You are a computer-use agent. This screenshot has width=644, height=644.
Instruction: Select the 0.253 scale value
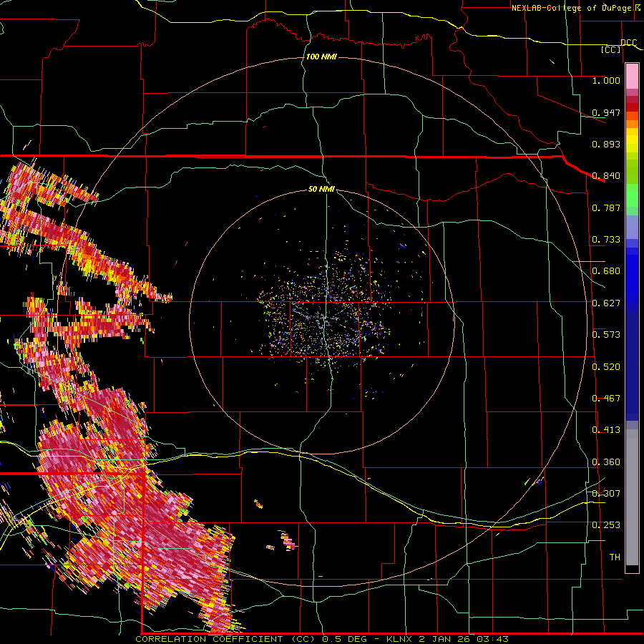(x=606, y=525)
